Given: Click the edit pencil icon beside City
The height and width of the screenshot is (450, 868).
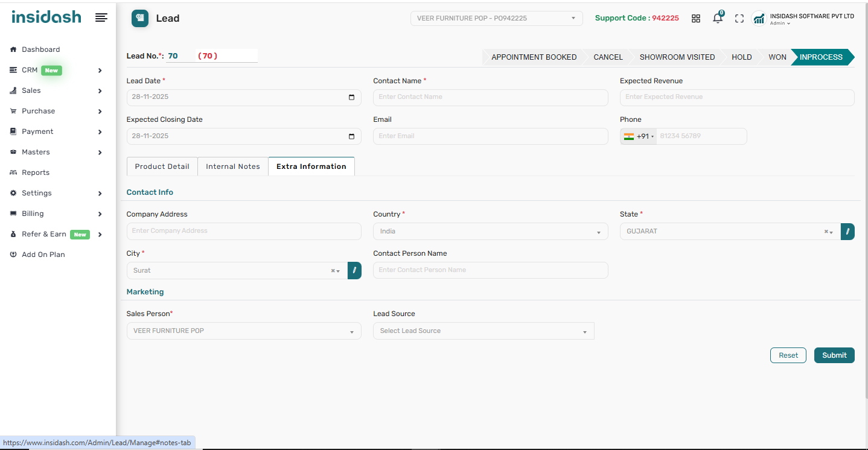Looking at the screenshot, I should tap(354, 271).
